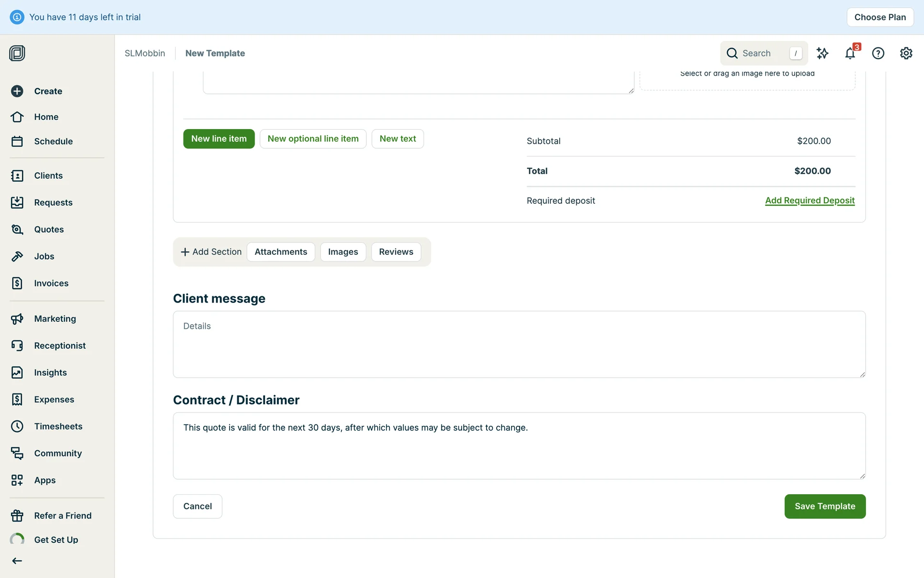The width and height of the screenshot is (924, 578).
Task: Go to Invoices in the sidebar
Action: (51, 283)
